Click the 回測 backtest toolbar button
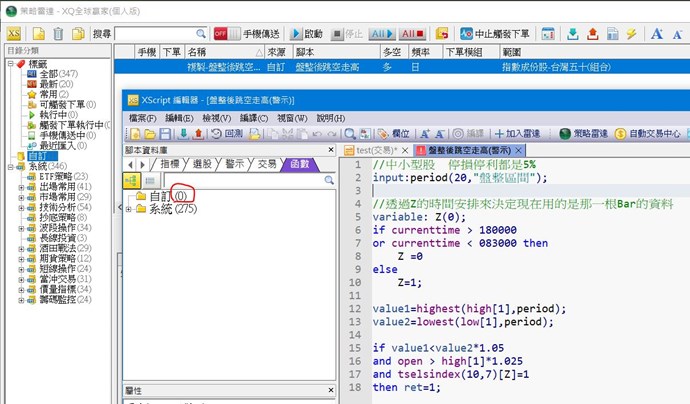This screenshot has width=690, height=404. pos(227,133)
